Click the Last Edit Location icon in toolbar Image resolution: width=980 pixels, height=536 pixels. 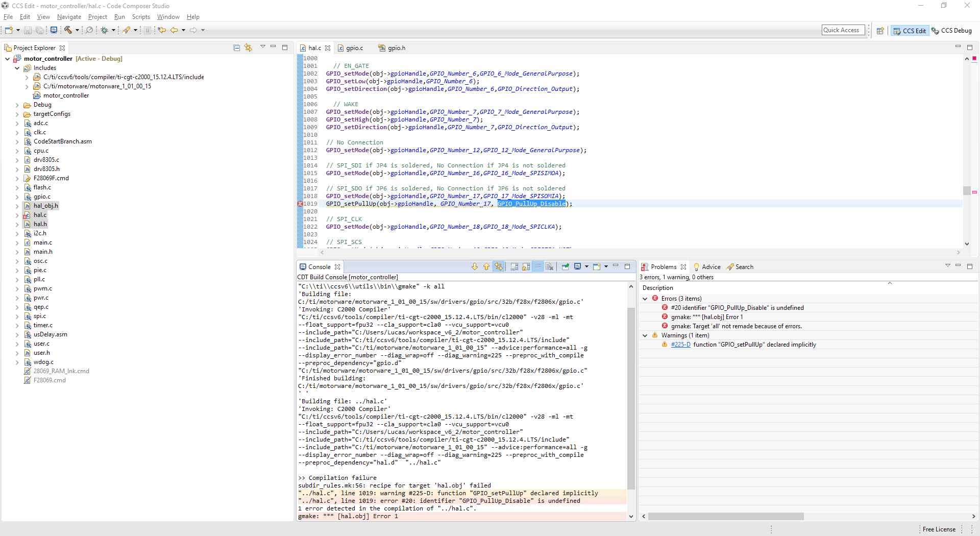pyautogui.click(x=162, y=30)
